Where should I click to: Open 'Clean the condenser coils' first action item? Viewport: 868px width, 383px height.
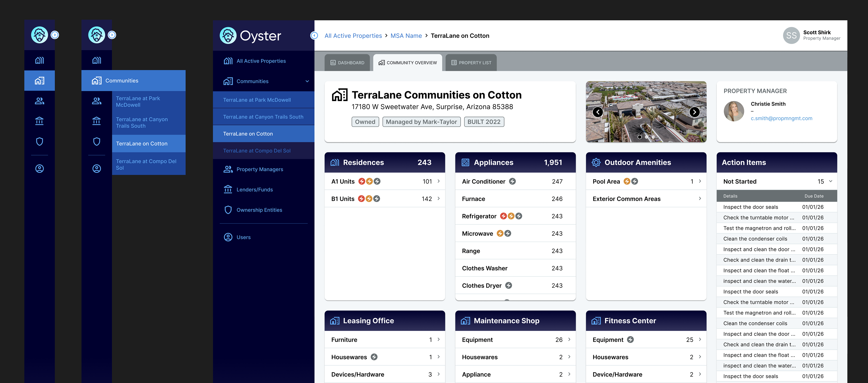pos(777,239)
